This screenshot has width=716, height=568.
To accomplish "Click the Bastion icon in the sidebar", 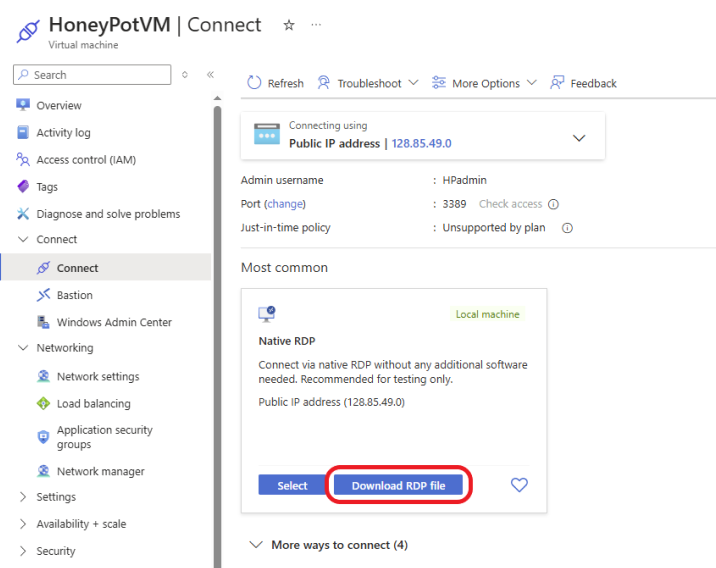I will click(x=43, y=295).
